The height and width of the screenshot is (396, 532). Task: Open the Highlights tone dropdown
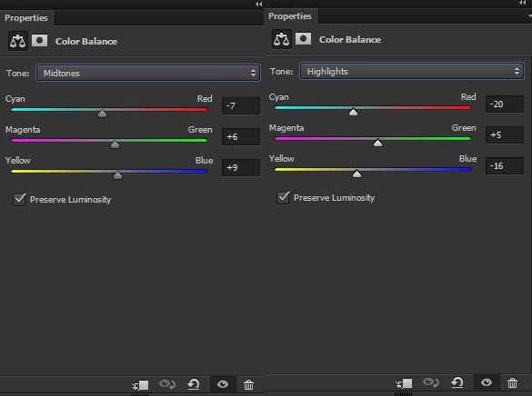tap(412, 71)
